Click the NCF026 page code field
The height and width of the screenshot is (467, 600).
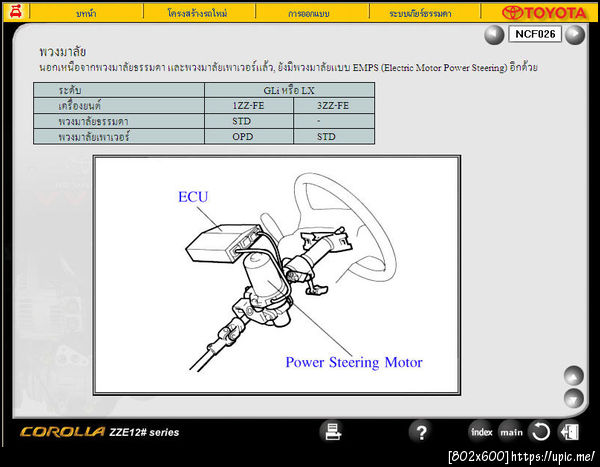[x=535, y=34]
